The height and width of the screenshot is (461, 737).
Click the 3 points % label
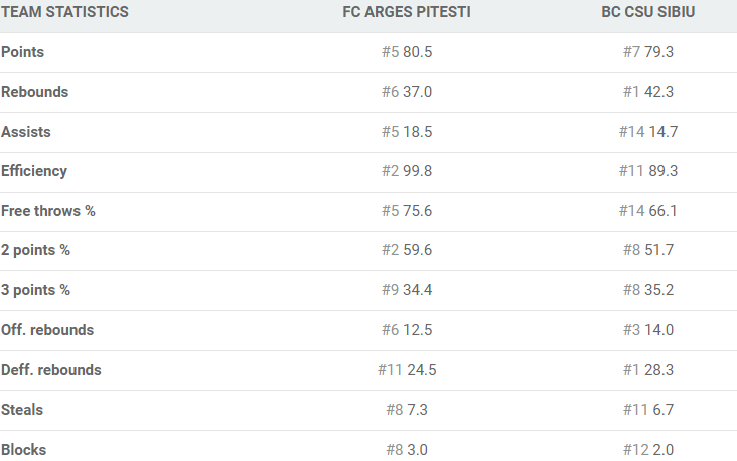pos(35,290)
